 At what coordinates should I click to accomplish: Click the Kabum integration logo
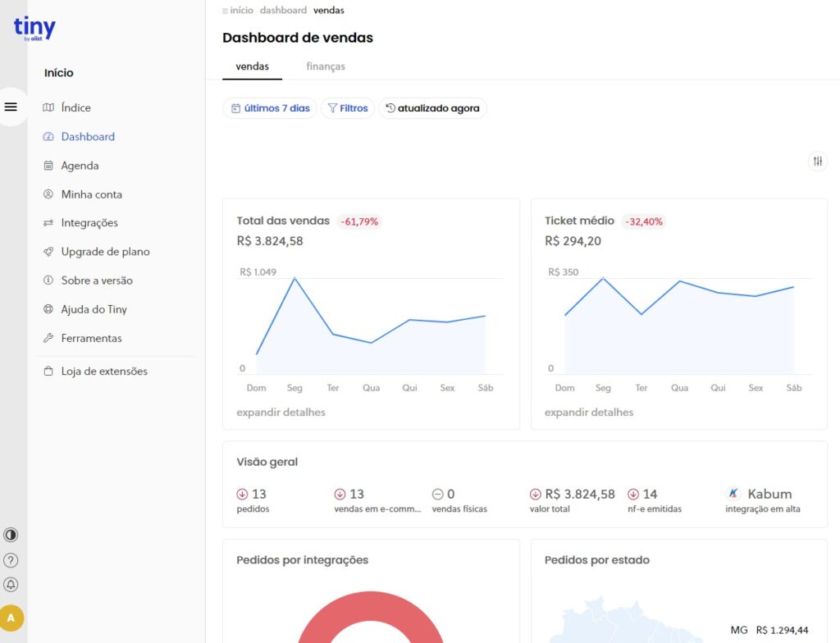733,494
